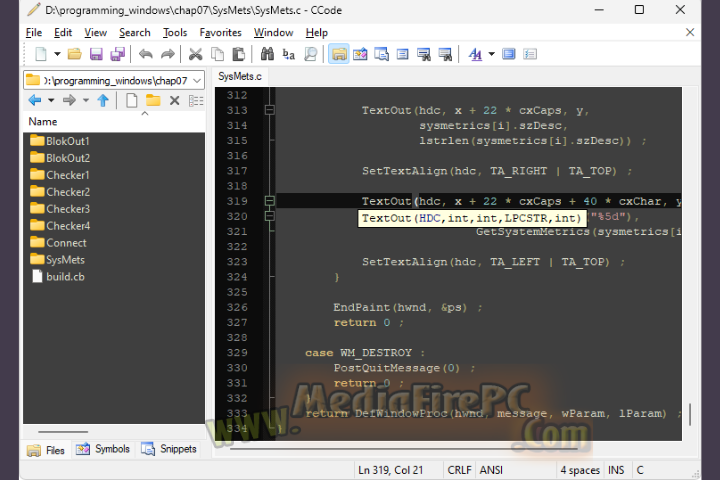720x480 pixels.
Task: Redo the last undone edit
Action: 168,54
